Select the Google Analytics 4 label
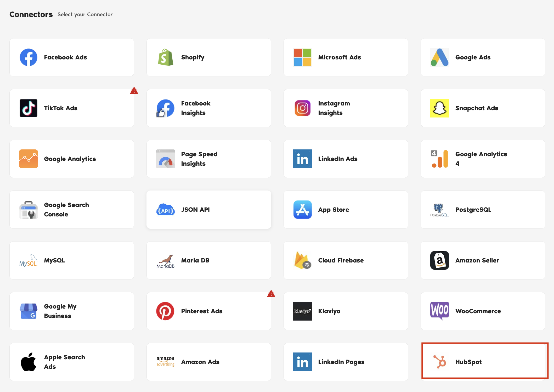The height and width of the screenshot is (392, 554). (x=481, y=159)
